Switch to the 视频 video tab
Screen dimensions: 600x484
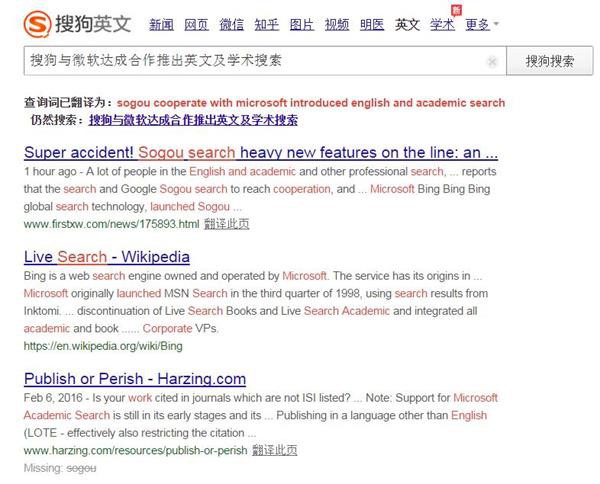[x=337, y=25]
